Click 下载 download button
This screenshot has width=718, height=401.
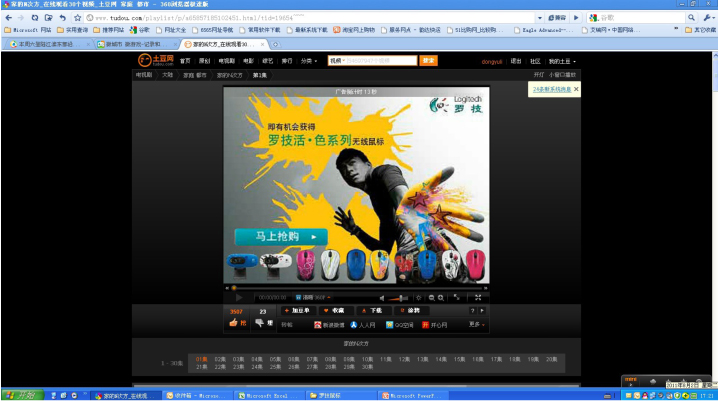[373, 310]
